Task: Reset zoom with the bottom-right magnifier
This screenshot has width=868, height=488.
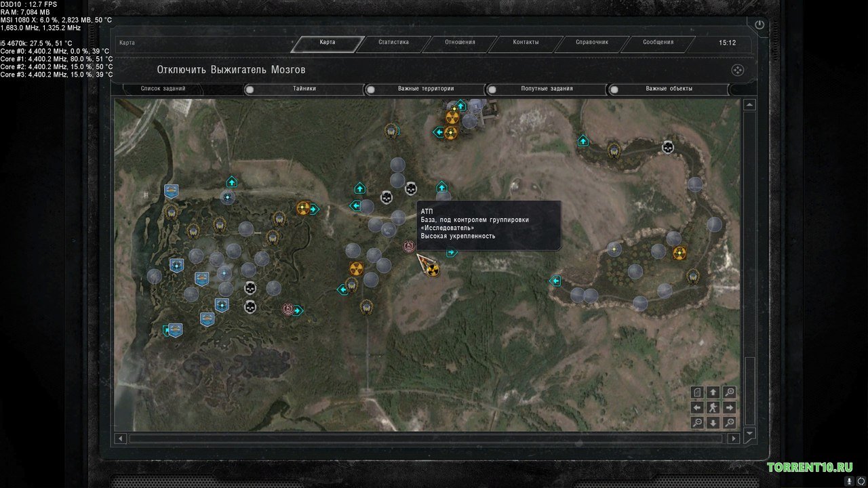Action: (729, 423)
